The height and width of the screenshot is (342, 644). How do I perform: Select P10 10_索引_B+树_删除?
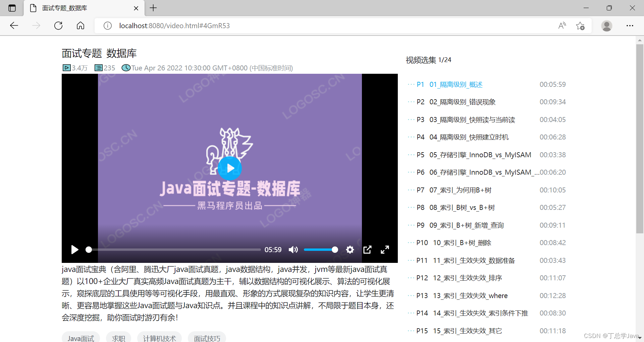point(486,243)
